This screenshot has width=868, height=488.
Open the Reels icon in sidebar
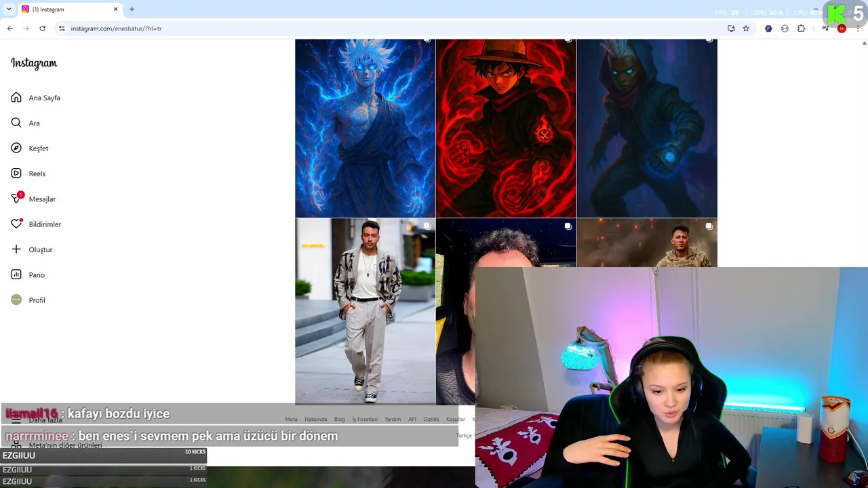click(16, 174)
